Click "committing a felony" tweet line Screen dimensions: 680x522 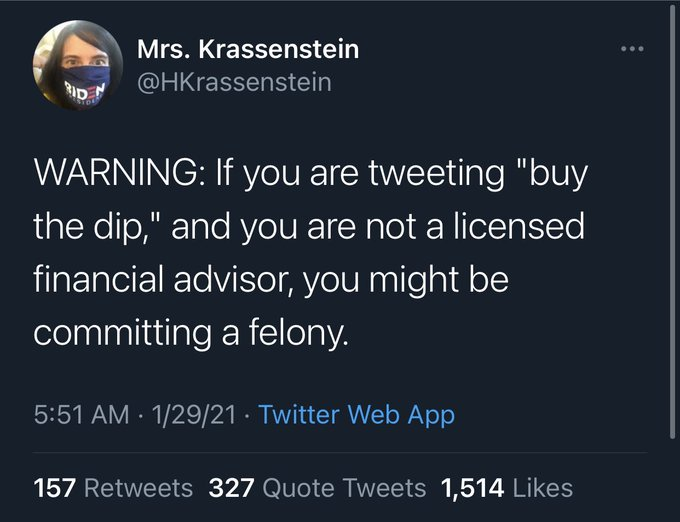(x=191, y=333)
